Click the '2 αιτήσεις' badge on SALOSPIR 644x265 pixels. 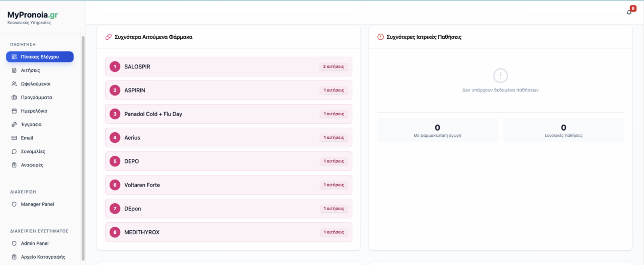click(334, 66)
